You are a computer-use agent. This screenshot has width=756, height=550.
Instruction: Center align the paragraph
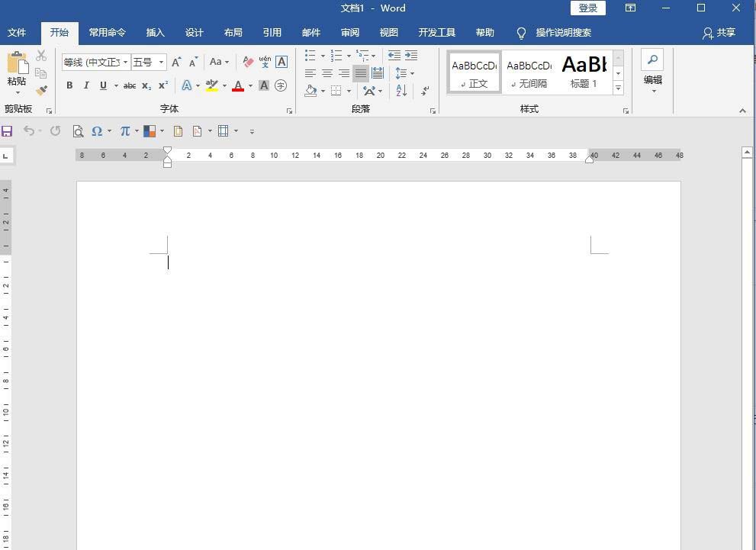[327, 73]
